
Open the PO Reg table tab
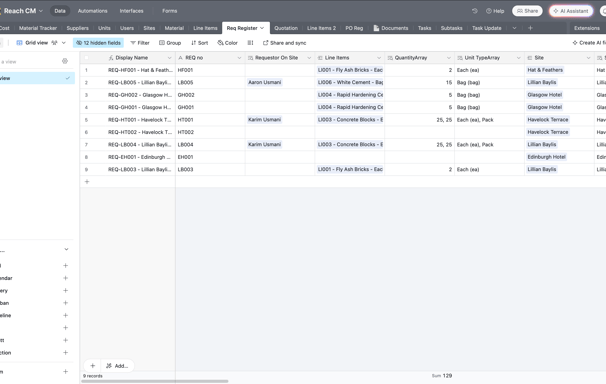[354, 28]
